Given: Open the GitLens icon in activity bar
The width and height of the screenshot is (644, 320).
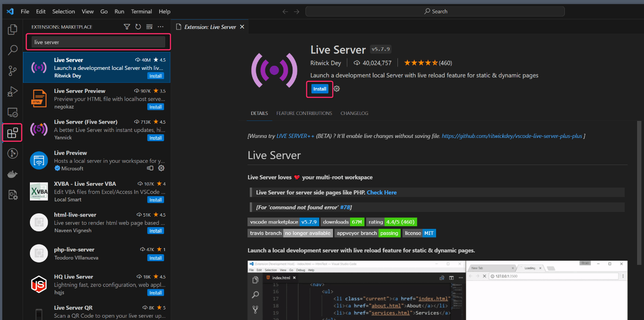Looking at the screenshot, I should tap(12, 154).
